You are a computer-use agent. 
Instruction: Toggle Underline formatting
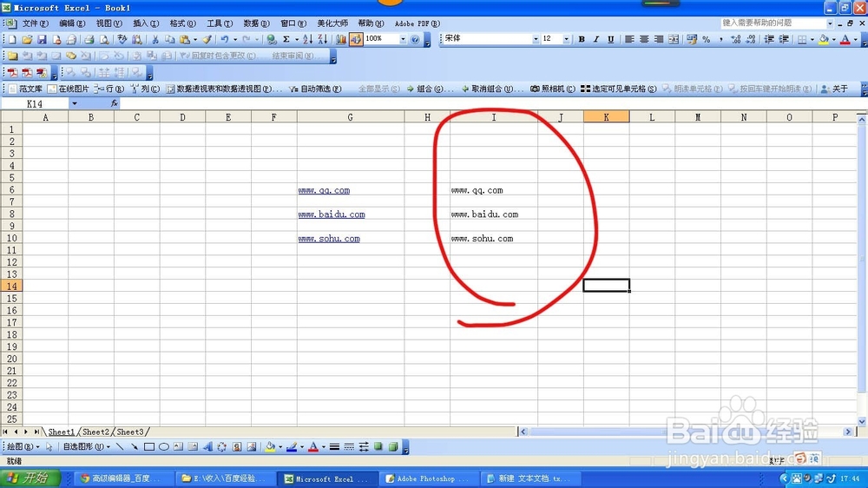pyautogui.click(x=610, y=39)
